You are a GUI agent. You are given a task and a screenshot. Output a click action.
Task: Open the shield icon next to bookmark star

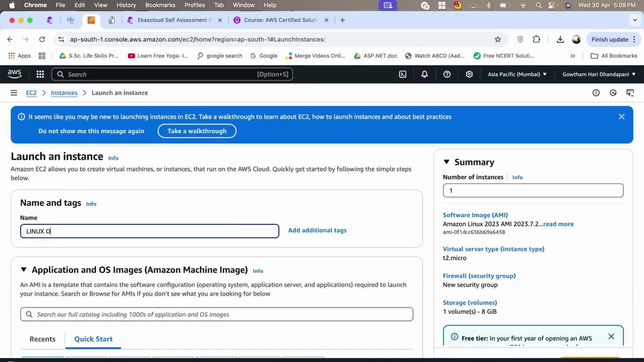pos(520,39)
